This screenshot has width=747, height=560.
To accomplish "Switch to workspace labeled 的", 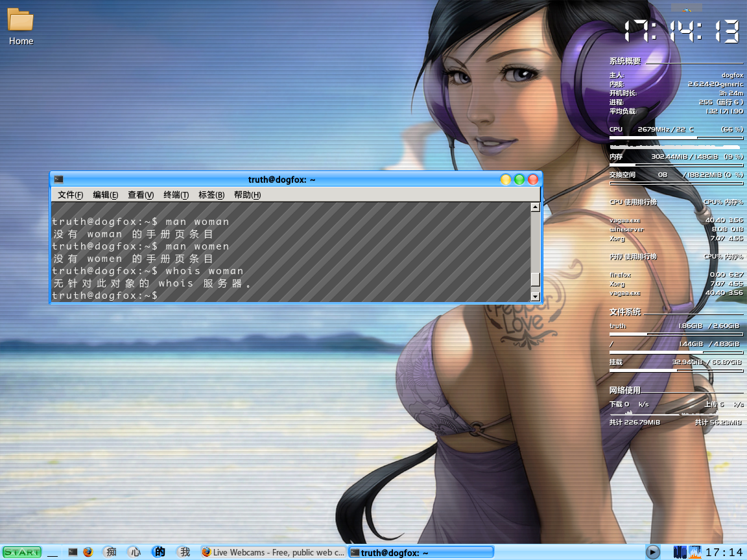I will 160,552.
